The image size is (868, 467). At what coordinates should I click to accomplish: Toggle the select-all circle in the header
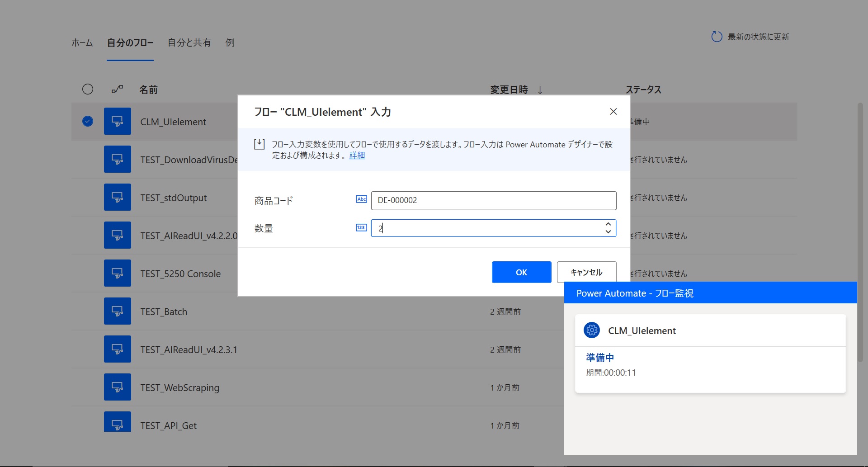pyautogui.click(x=88, y=89)
